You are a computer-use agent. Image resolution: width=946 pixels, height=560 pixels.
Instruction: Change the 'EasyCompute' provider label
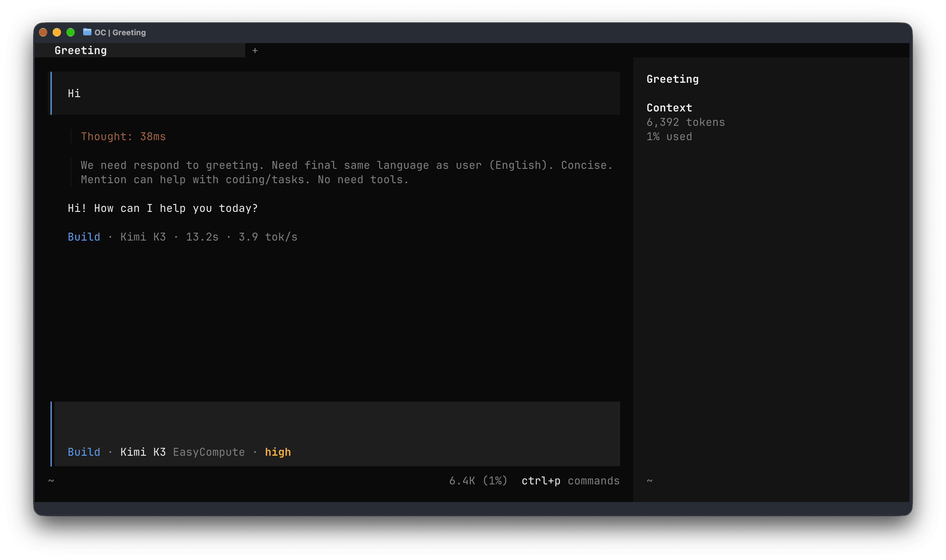tap(209, 452)
